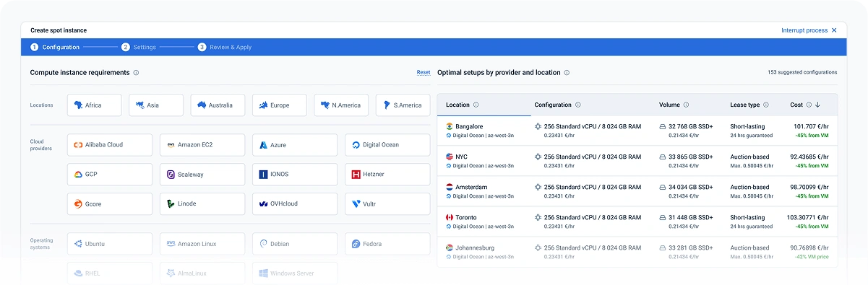The image size is (868, 285).
Task: Click Hetzner red logo icon
Action: (x=356, y=175)
